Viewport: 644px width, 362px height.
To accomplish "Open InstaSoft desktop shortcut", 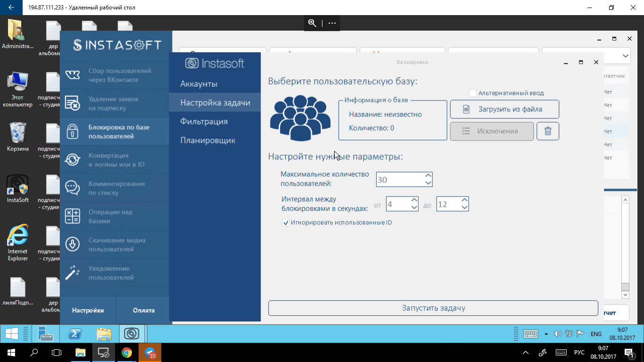I will click(x=18, y=189).
